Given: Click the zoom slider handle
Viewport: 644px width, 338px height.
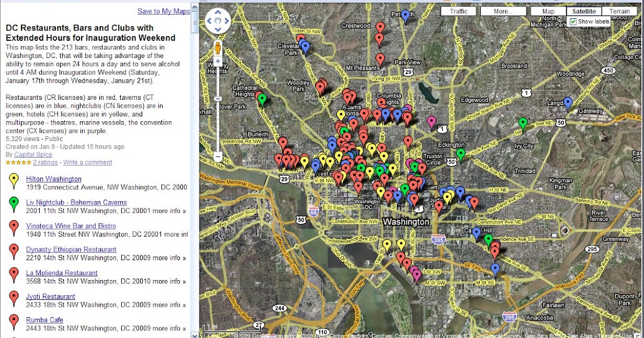Looking at the screenshot, I should pos(218,99).
